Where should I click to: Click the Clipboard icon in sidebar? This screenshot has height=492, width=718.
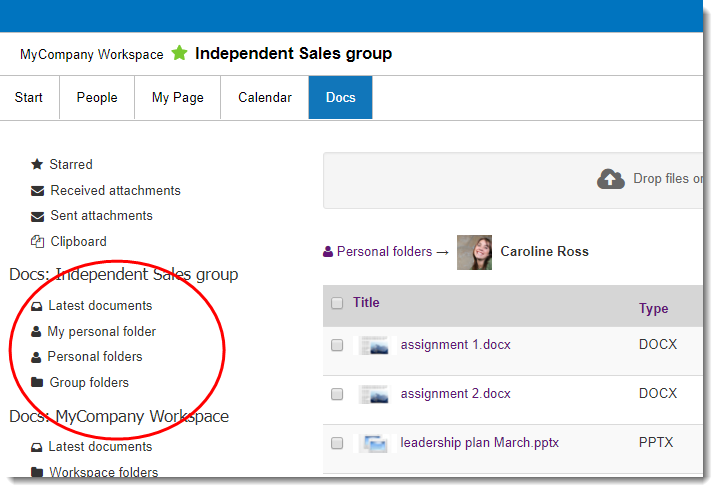tap(37, 242)
